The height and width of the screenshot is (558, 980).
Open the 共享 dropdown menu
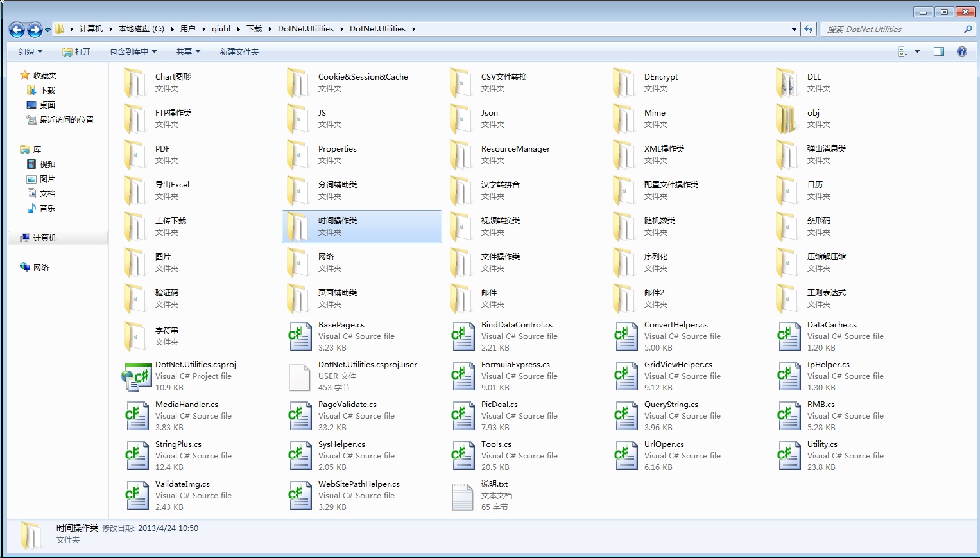point(188,51)
